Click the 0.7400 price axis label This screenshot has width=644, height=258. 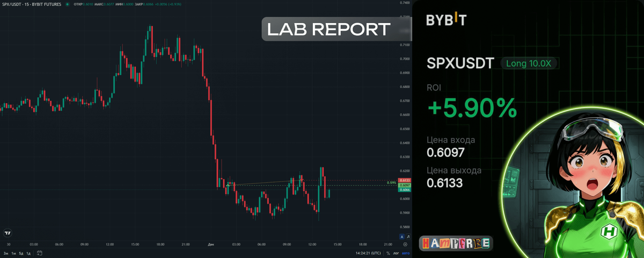click(405, 3)
